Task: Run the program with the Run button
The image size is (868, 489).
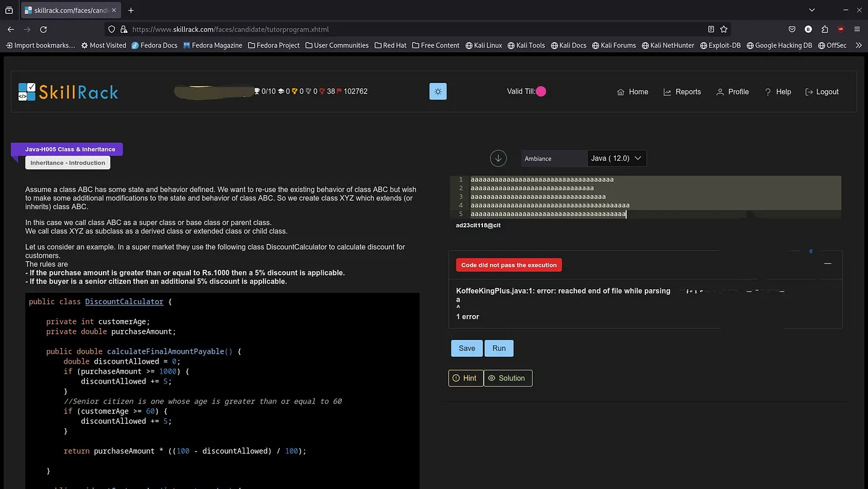Action: point(499,348)
